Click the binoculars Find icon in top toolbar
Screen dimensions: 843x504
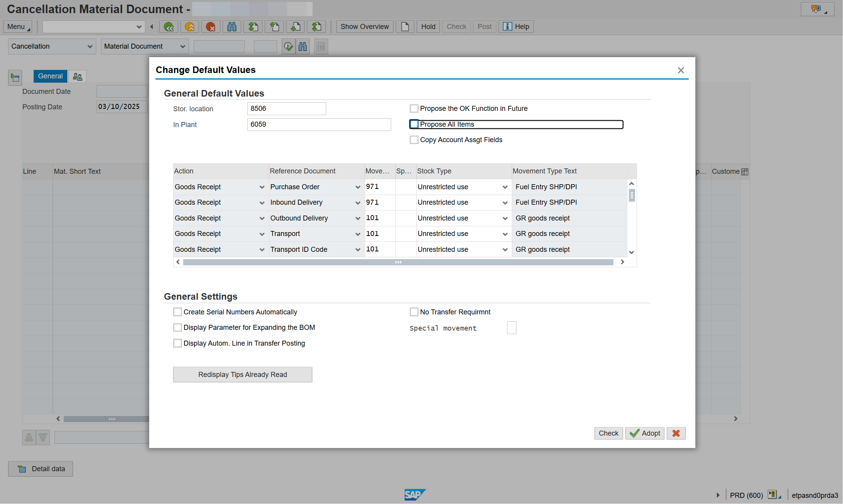[x=232, y=27]
